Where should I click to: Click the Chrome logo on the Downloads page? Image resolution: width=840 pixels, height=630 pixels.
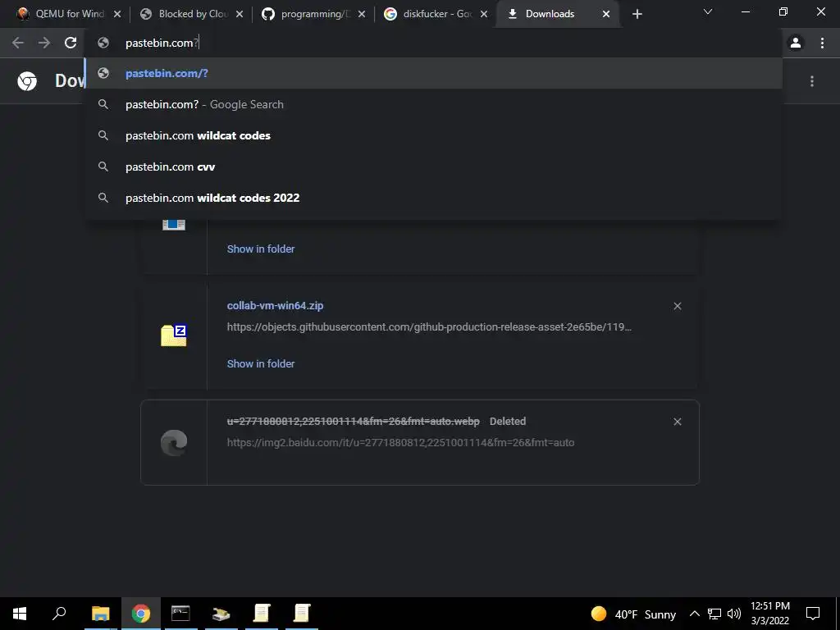click(x=27, y=81)
